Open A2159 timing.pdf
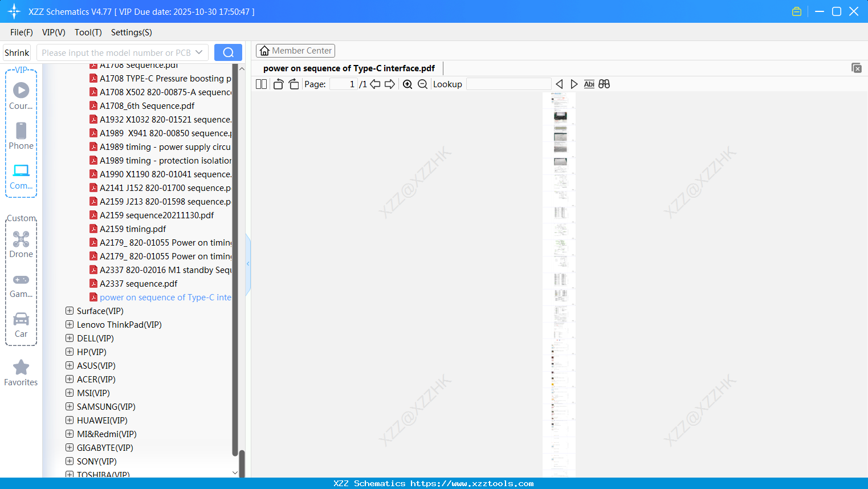 coord(128,229)
